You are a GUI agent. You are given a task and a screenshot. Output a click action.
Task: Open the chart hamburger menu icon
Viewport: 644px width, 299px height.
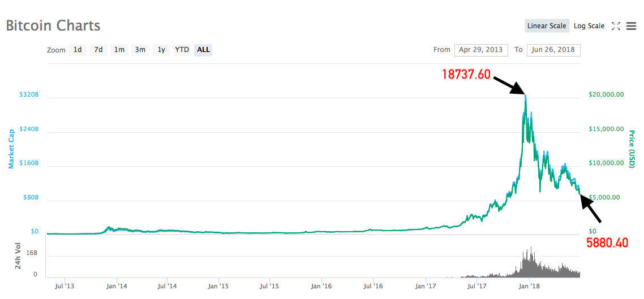(x=632, y=26)
